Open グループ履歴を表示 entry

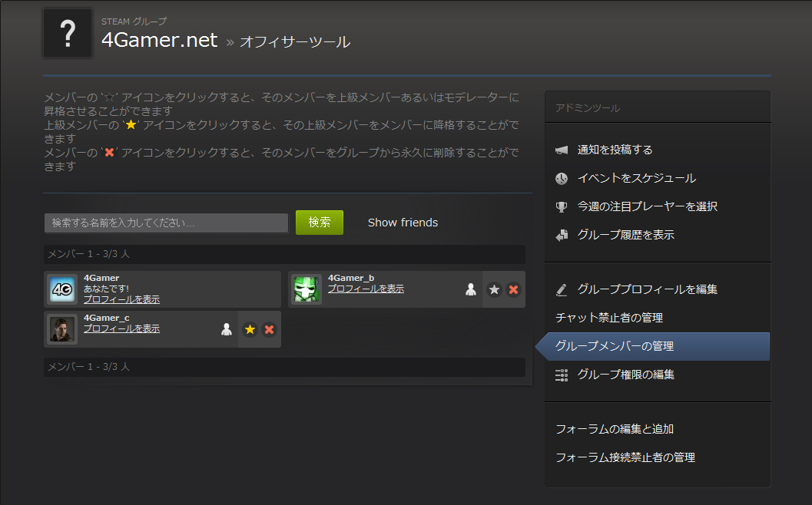click(625, 235)
